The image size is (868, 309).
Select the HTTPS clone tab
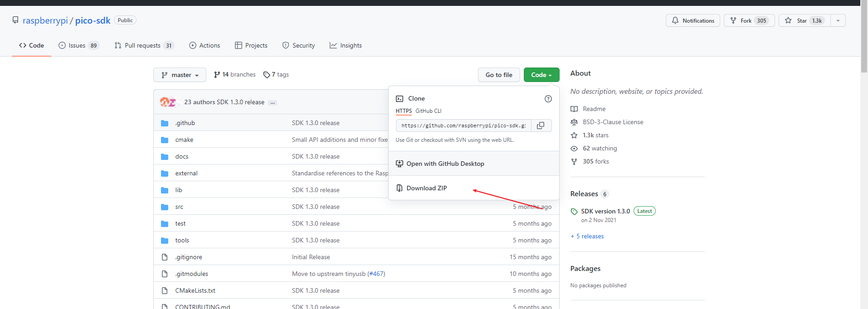[404, 111]
